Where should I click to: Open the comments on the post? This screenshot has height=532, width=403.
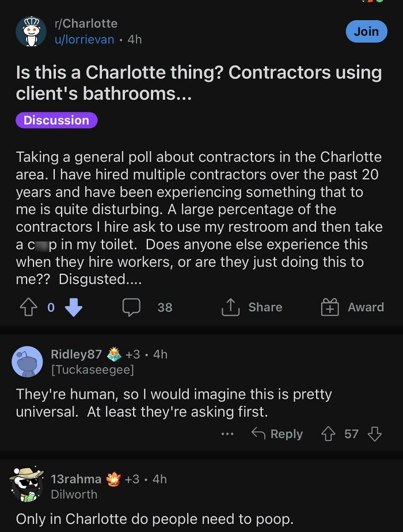(132, 307)
